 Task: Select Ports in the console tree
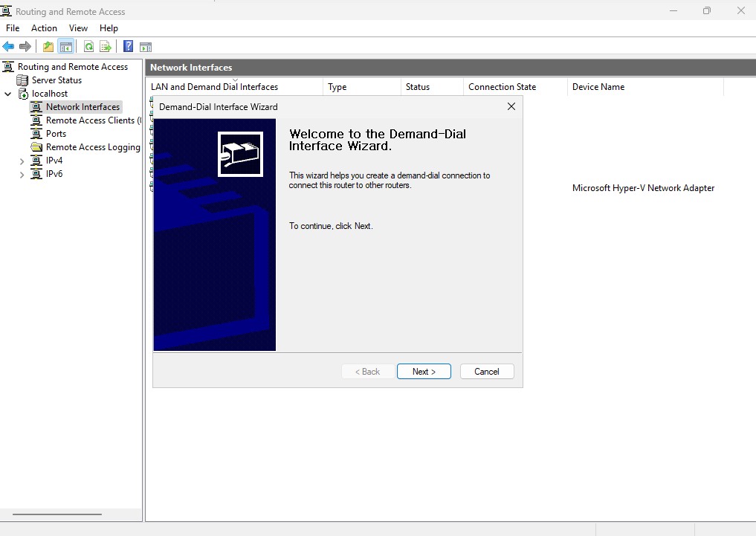click(x=56, y=134)
